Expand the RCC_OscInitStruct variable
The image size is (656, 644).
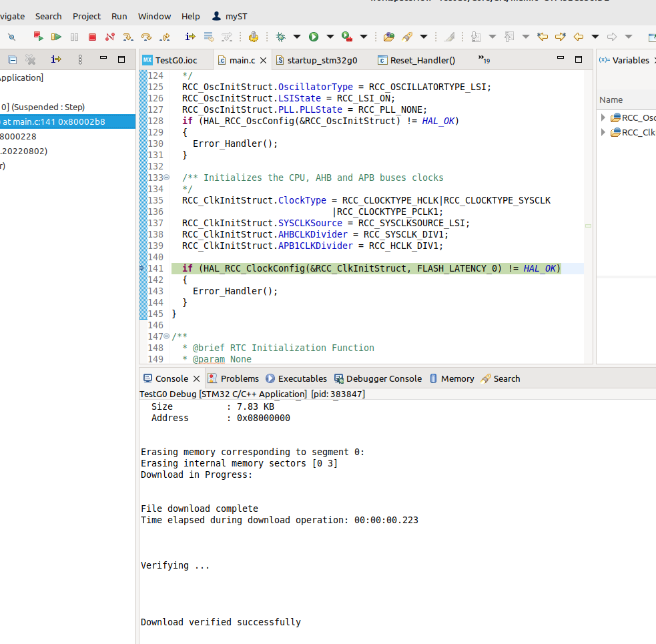tap(604, 117)
